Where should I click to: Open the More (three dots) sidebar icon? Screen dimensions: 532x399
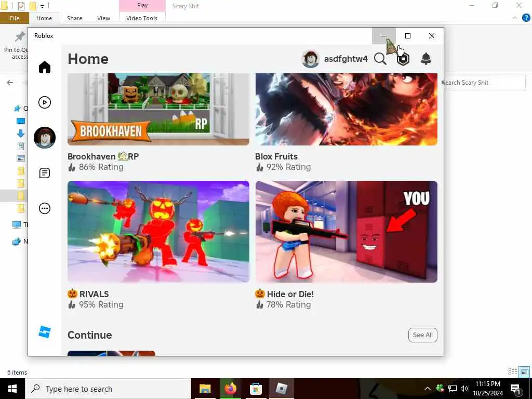tap(45, 208)
